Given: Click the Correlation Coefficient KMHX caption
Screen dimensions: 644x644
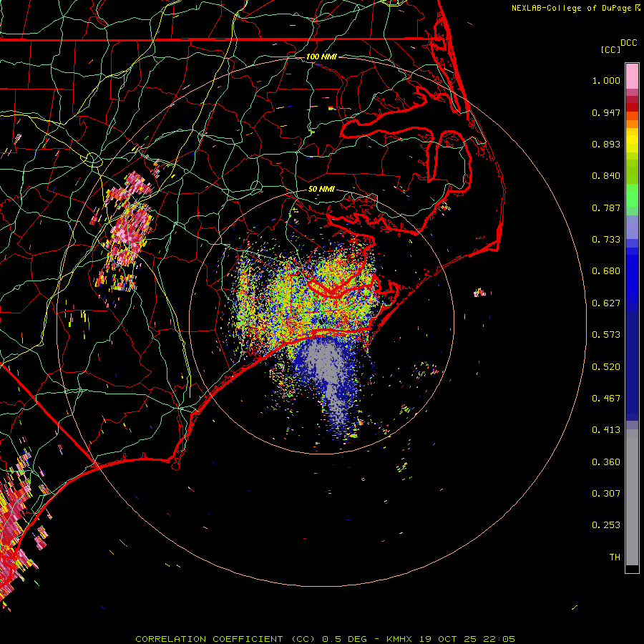Looking at the screenshot, I should coord(325,639).
